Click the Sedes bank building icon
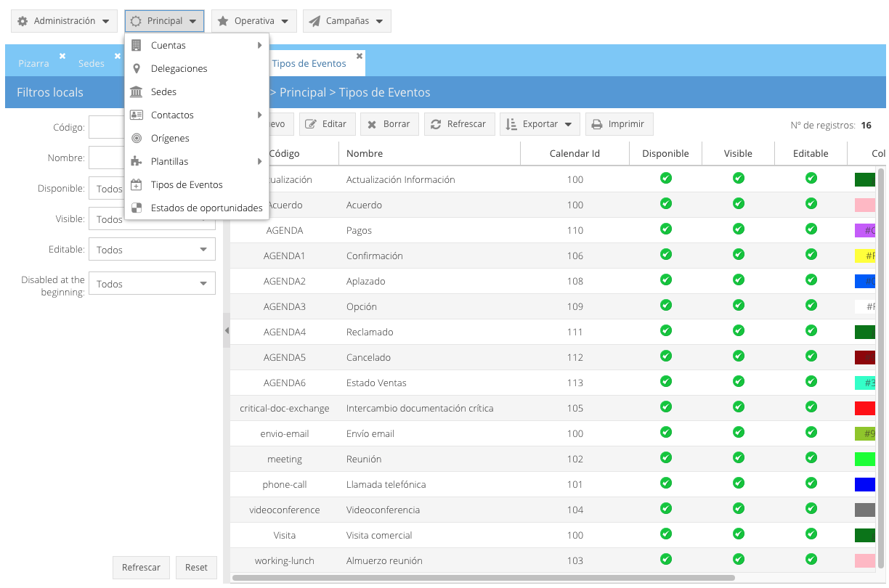The width and height of the screenshot is (889, 588). pos(136,91)
